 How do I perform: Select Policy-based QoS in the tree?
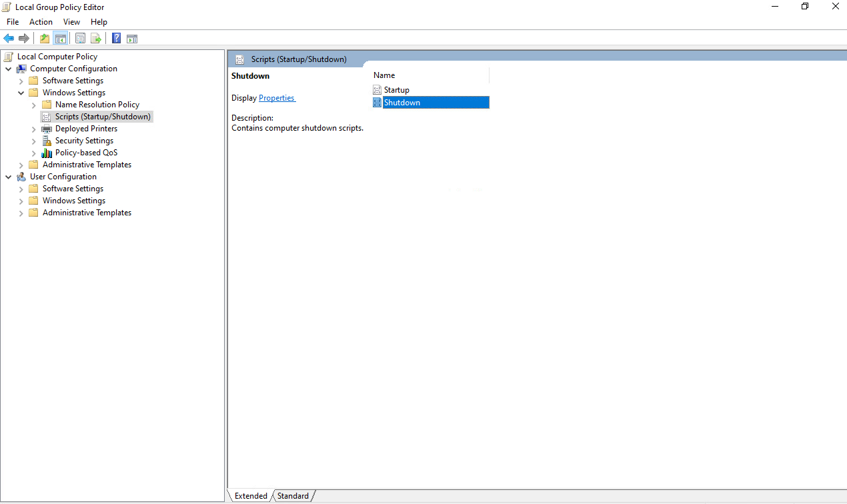tap(86, 152)
